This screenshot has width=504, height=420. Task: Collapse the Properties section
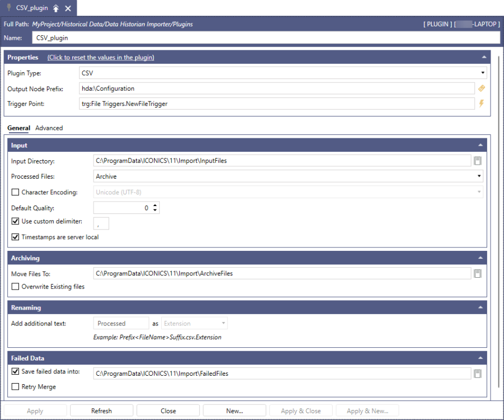484,57
